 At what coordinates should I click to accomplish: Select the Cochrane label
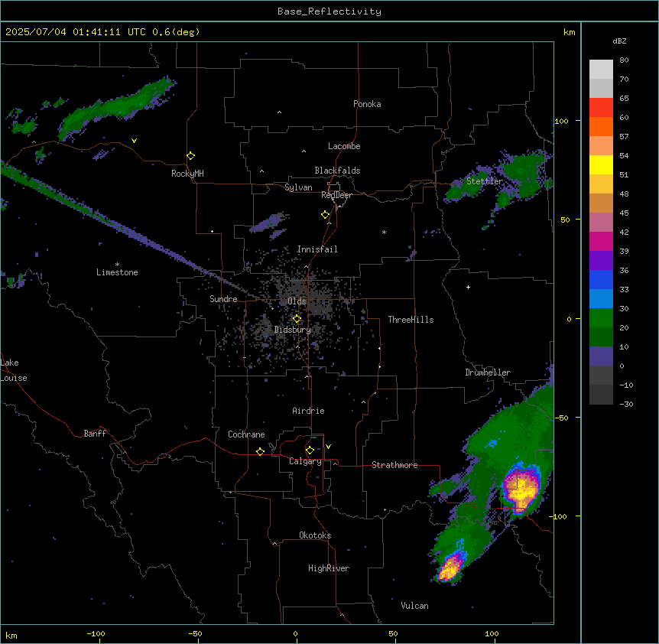(x=246, y=434)
